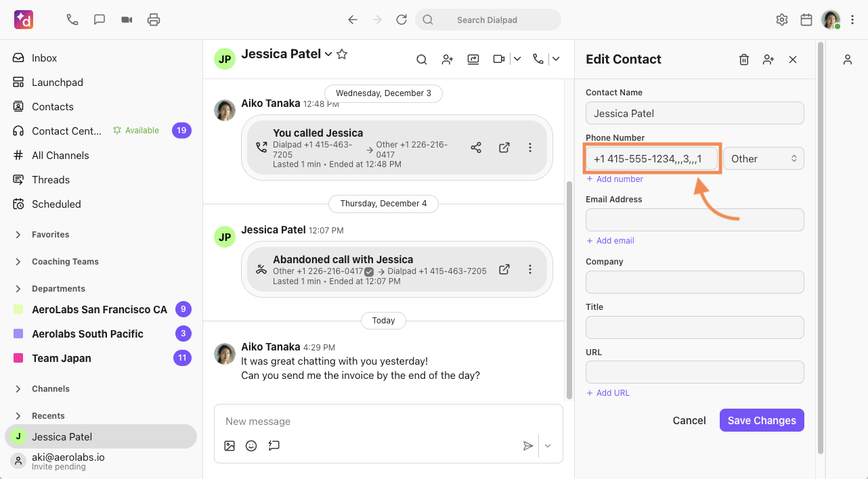
Task: Click the 'Add email' link
Action: point(610,240)
